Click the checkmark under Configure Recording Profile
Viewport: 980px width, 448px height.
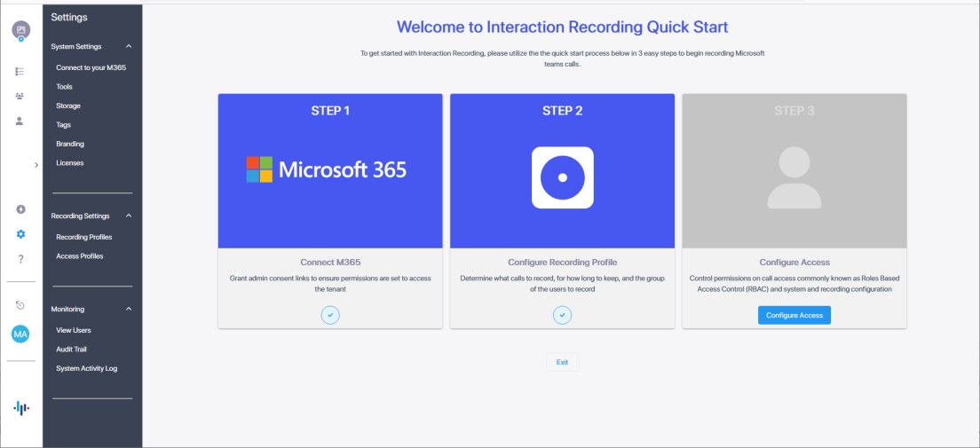pos(562,314)
